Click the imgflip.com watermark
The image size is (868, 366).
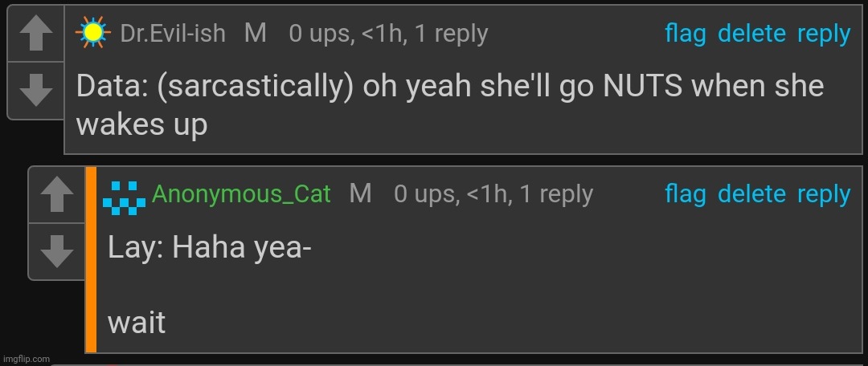tap(26, 358)
